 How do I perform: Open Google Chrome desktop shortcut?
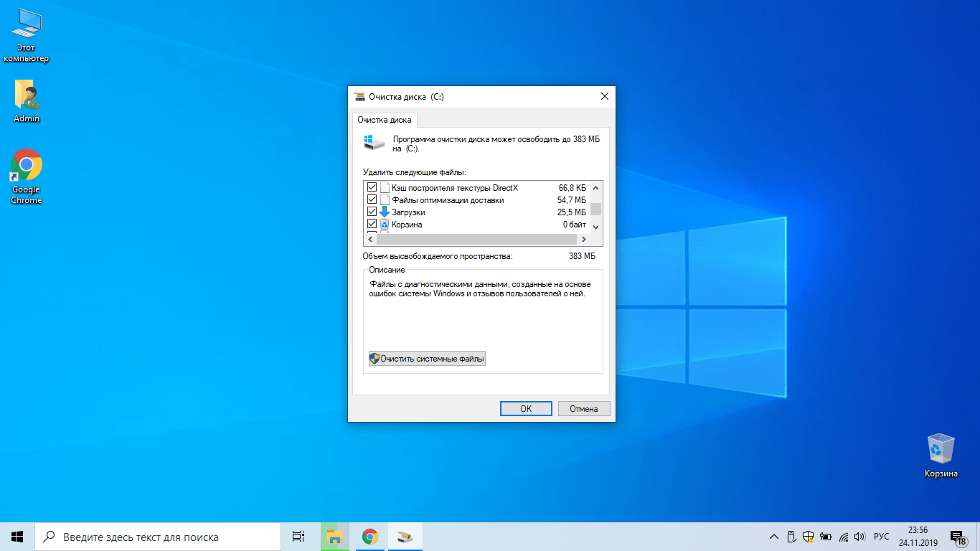(x=27, y=166)
